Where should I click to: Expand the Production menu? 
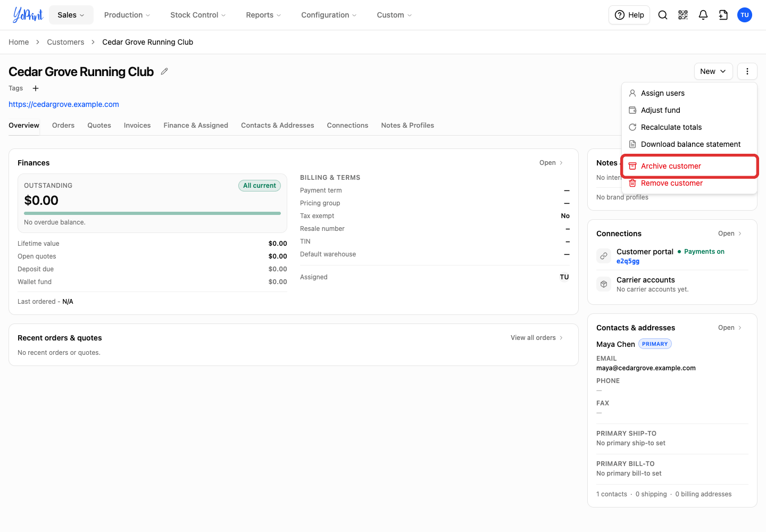click(127, 15)
